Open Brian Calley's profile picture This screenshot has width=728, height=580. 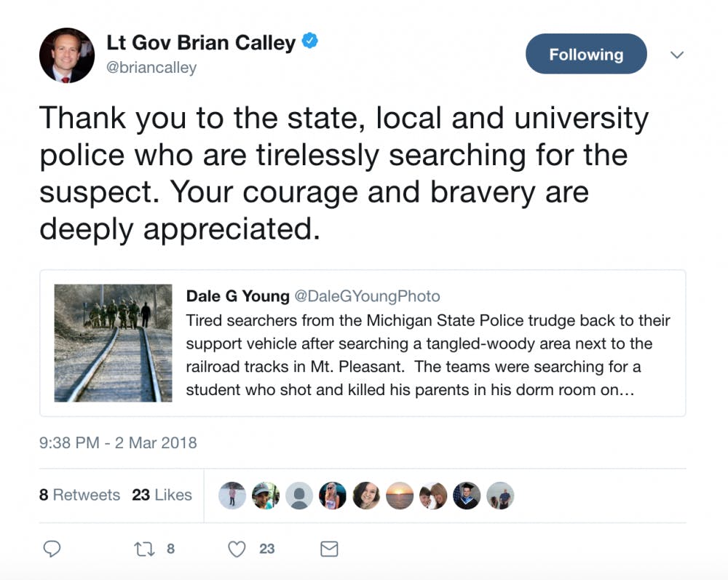pos(66,55)
